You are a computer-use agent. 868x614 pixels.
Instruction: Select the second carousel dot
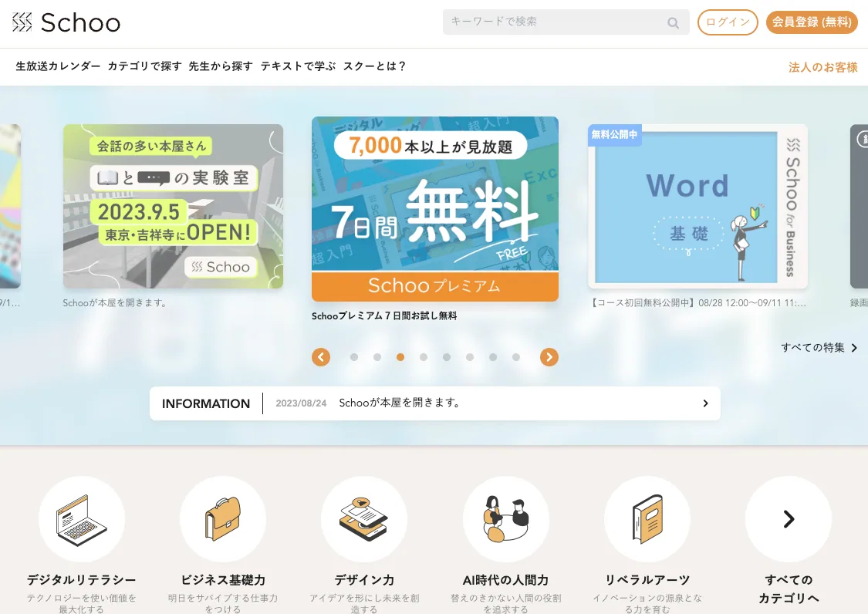pyautogui.click(x=377, y=357)
